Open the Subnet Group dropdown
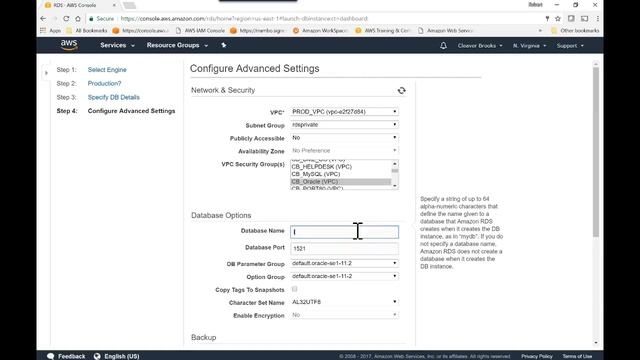Image resolution: width=640 pixels, height=360 pixels. pyautogui.click(x=344, y=124)
